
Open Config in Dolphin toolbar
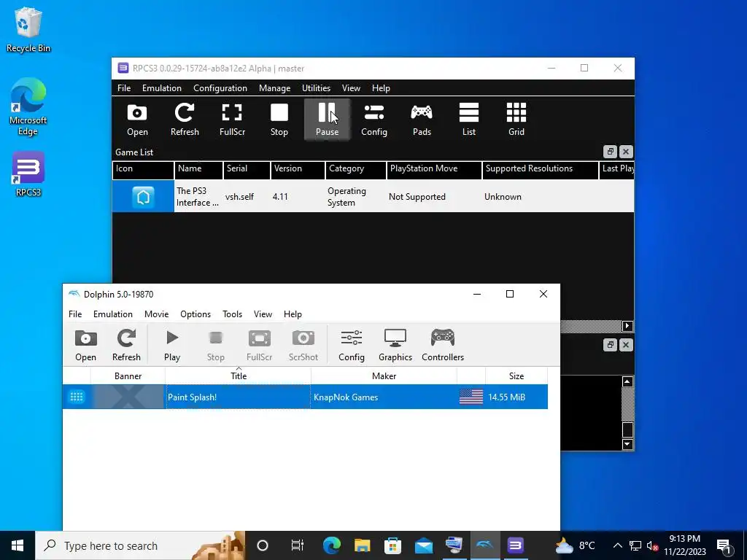coord(351,345)
